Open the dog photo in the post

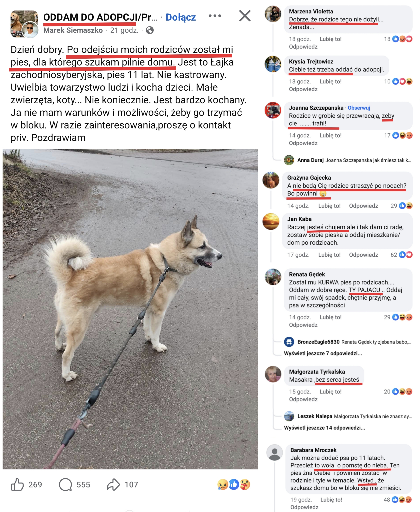pyautogui.click(x=130, y=309)
